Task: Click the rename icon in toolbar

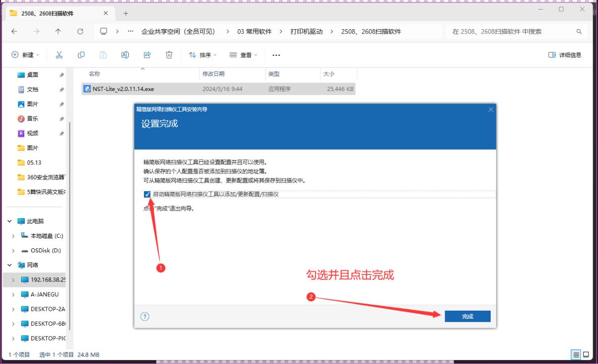Action: coord(125,55)
